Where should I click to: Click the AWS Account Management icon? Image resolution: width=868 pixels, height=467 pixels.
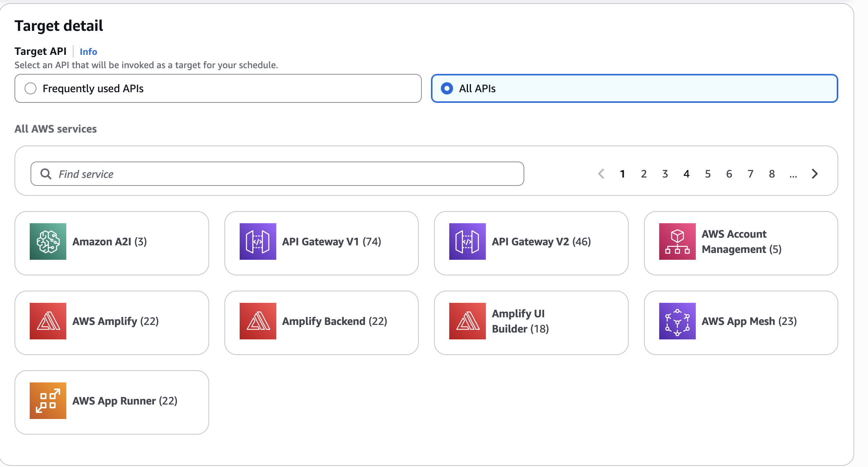click(x=677, y=241)
